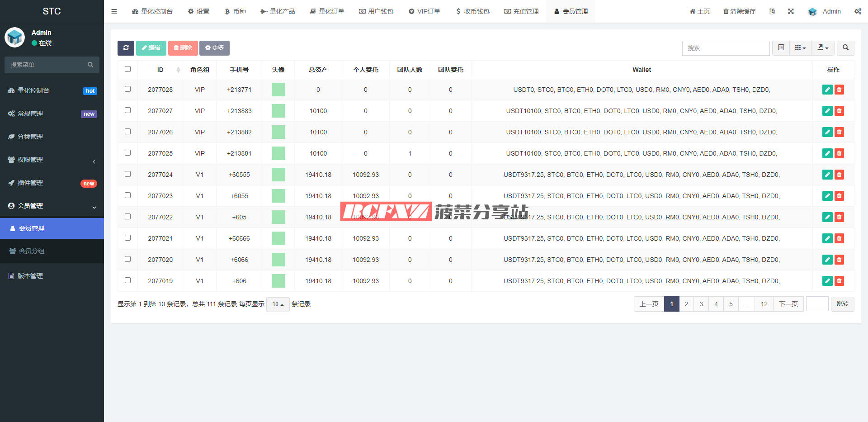This screenshot has width=868, height=422.
Task: Expand the 权限管理 sidebar menu
Action: pyautogui.click(x=52, y=160)
